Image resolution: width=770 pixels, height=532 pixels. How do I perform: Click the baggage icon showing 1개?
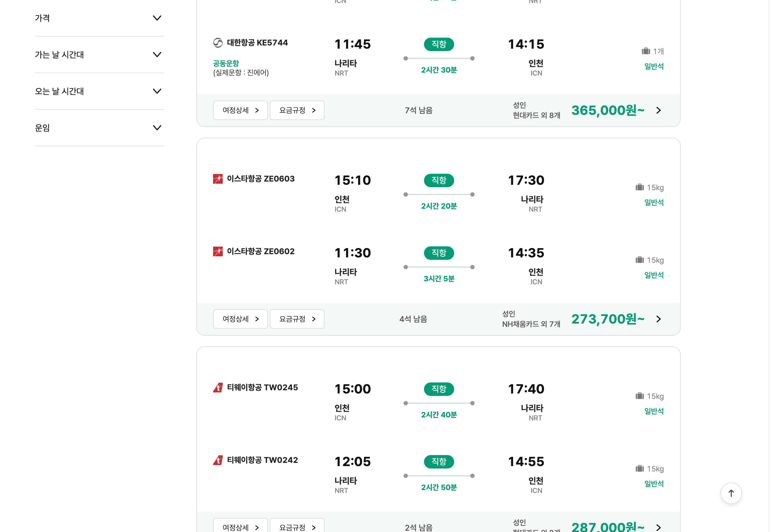pos(646,51)
